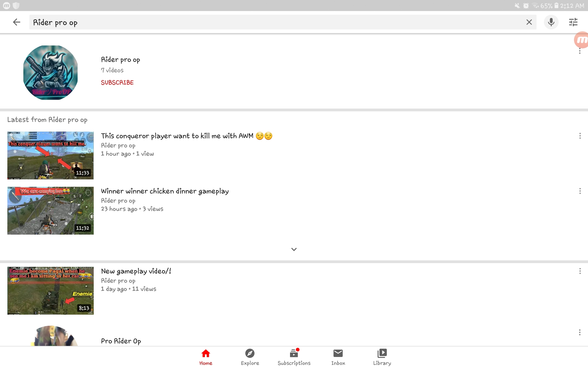Open options for AWM conqueror video
Image resolution: width=588 pixels, height=368 pixels.
(580, 136)
